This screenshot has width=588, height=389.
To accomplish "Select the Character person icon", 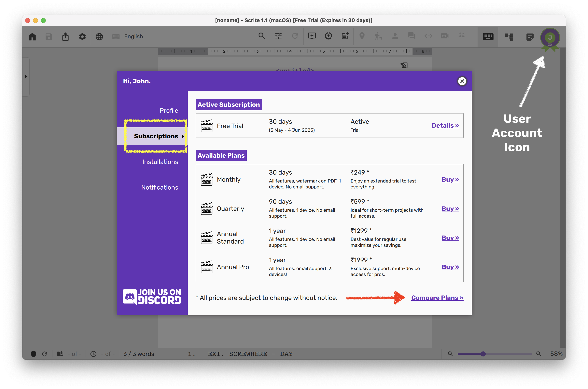I will coord(395,36).
